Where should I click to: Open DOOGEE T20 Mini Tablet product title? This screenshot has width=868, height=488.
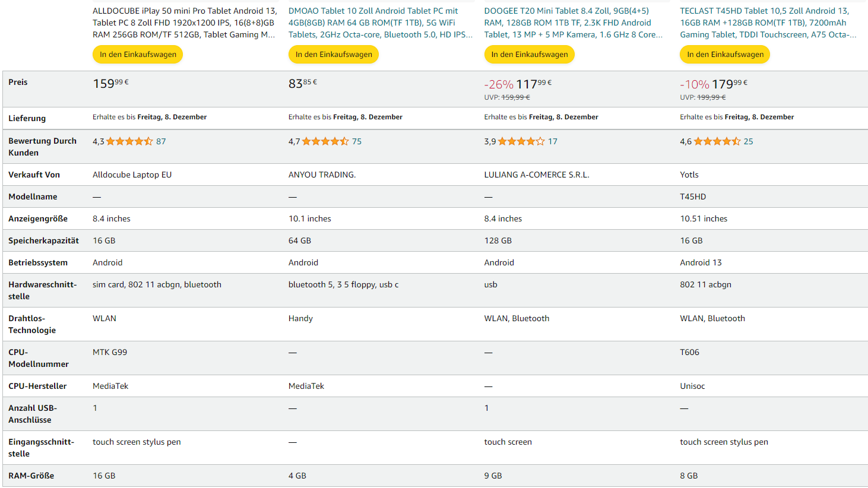[573, 23]
